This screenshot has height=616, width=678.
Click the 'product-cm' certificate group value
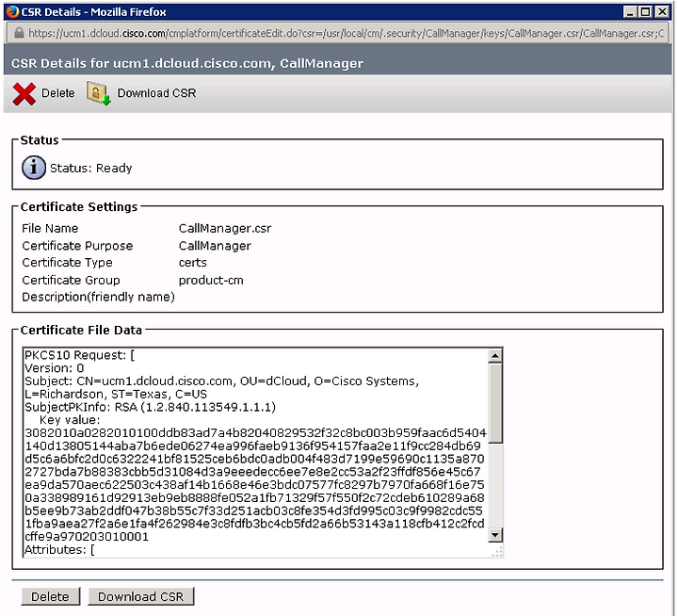click(211, 281)
